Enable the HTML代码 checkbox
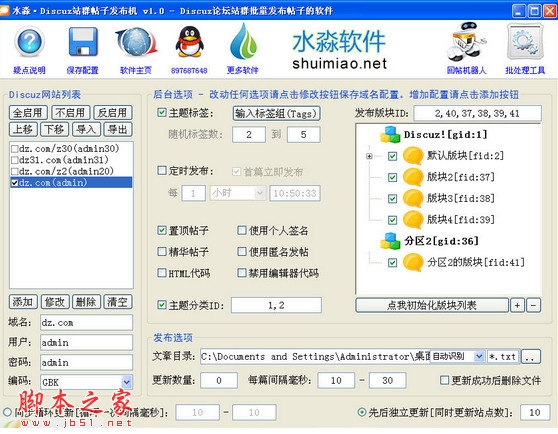558x434 pixels. pos(162,273)
